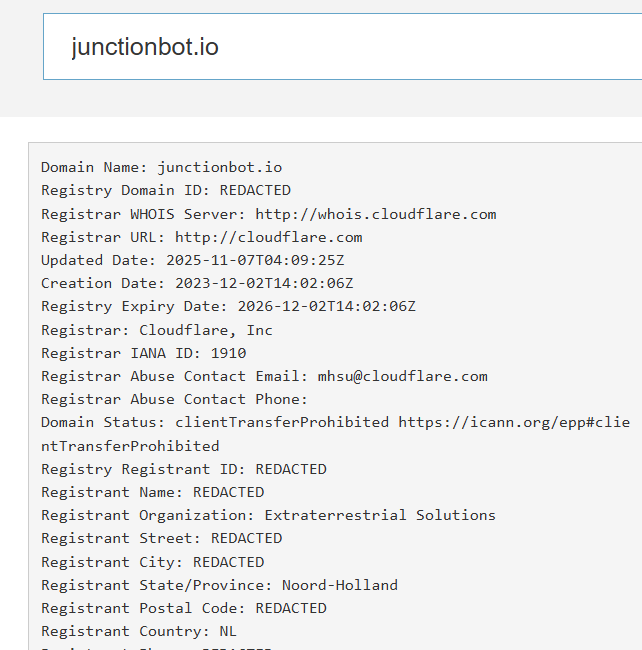Click the whois.cloudflare.com WHOIS server URL
The height and width of the screenshot is (650, 642).
coord(375,214)
